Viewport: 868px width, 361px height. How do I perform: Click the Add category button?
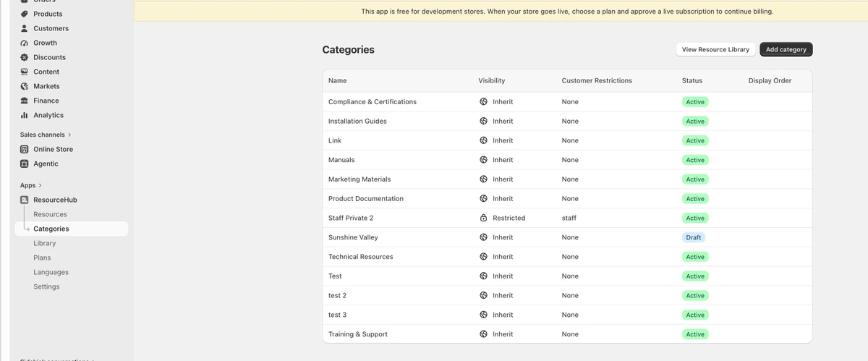(786, 49)
